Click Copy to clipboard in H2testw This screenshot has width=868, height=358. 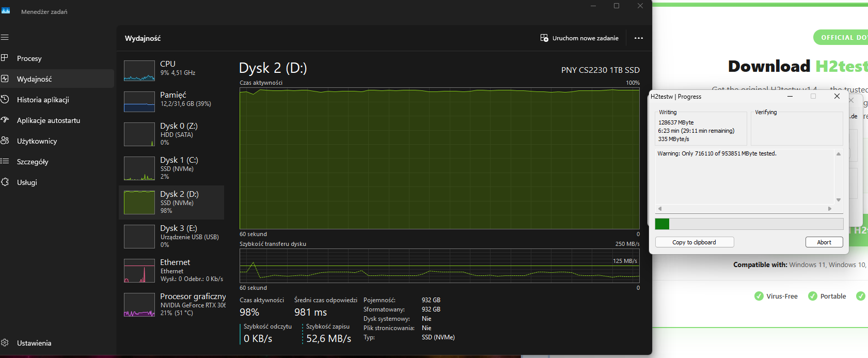pyautogui.click(x=695, y=242)
